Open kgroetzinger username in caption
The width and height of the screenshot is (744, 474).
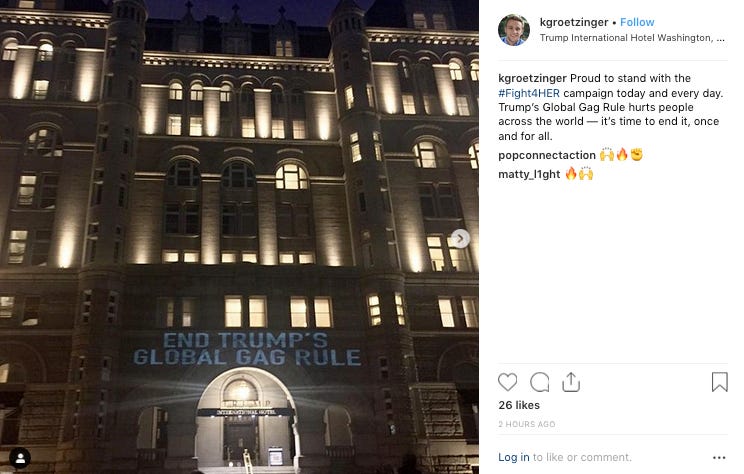click(x=532, y=78)
